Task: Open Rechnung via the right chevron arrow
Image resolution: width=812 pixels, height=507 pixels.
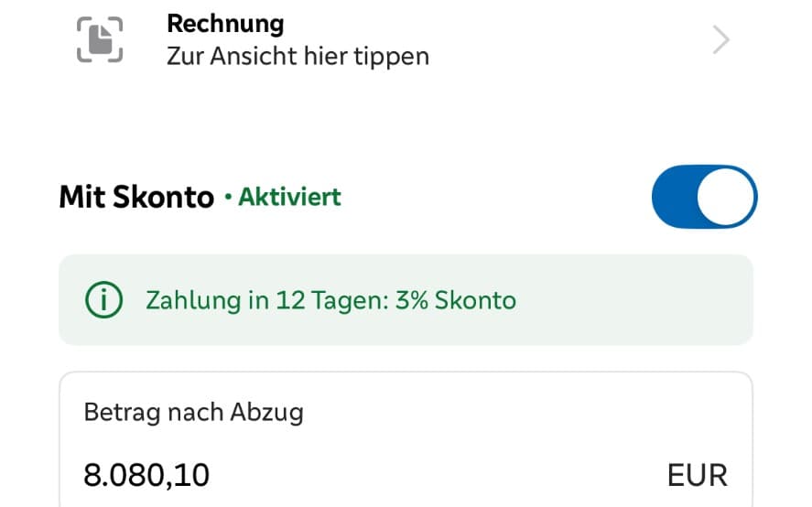Action: pyautogui.click(x=720, y=39)
